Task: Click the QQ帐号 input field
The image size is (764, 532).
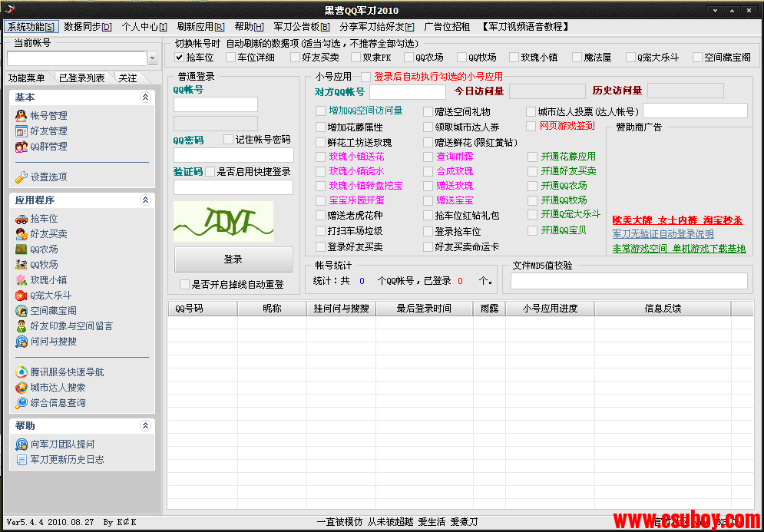Action: click(216, 105)
